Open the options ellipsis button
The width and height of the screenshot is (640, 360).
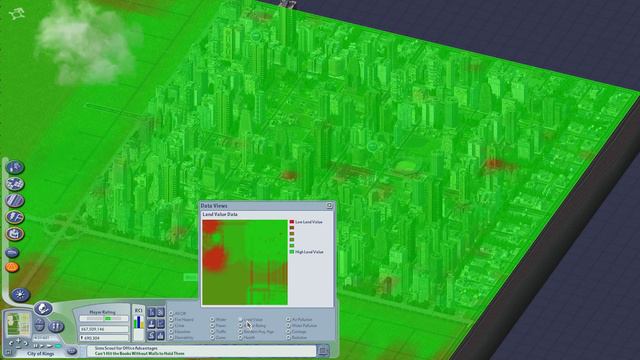[x=71, y=351]
